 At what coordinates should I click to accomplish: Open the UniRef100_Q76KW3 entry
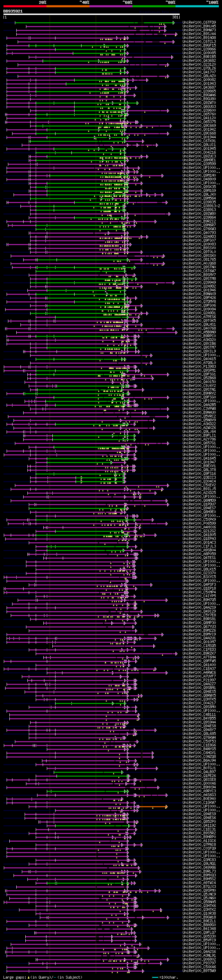pos(199,229)
